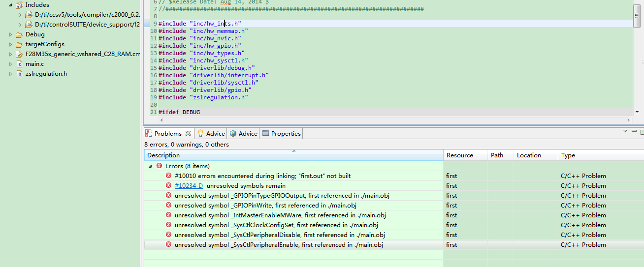Image resolution: width=644 pixels, height=267 pixels.
Task: Click error icon beside _SysCtlClockConfigSet row
Action: [x=168, y=225]
